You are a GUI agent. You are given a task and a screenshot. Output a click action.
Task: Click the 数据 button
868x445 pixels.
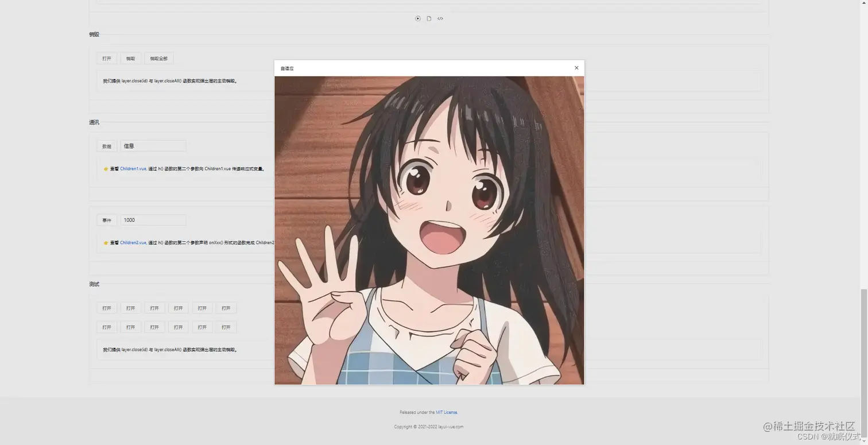click(107, 146)
